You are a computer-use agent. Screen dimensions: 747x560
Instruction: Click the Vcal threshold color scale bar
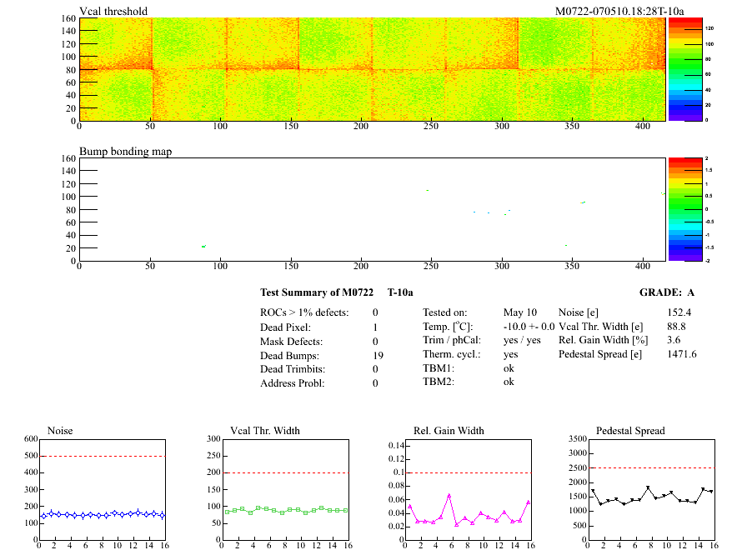click(684, 69)
